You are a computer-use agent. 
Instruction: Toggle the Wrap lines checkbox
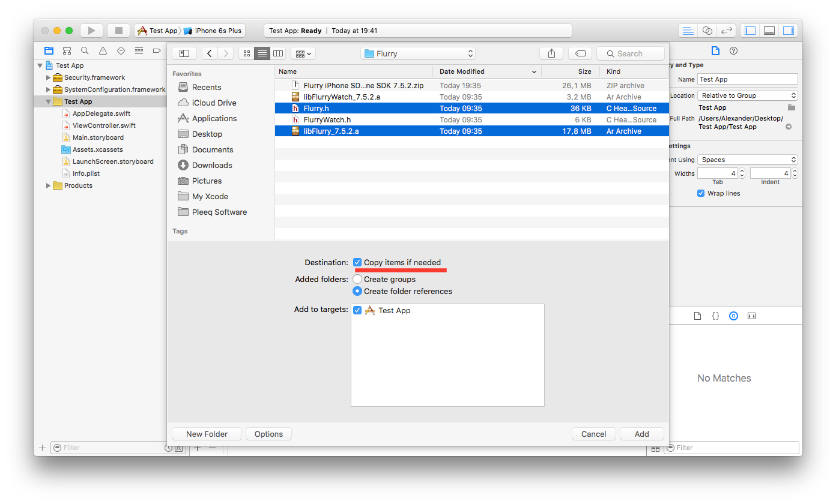[x=701, y=193]
